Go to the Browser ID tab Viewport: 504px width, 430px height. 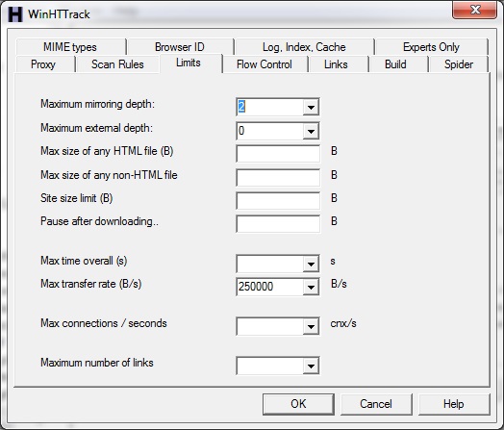(180, 47)
